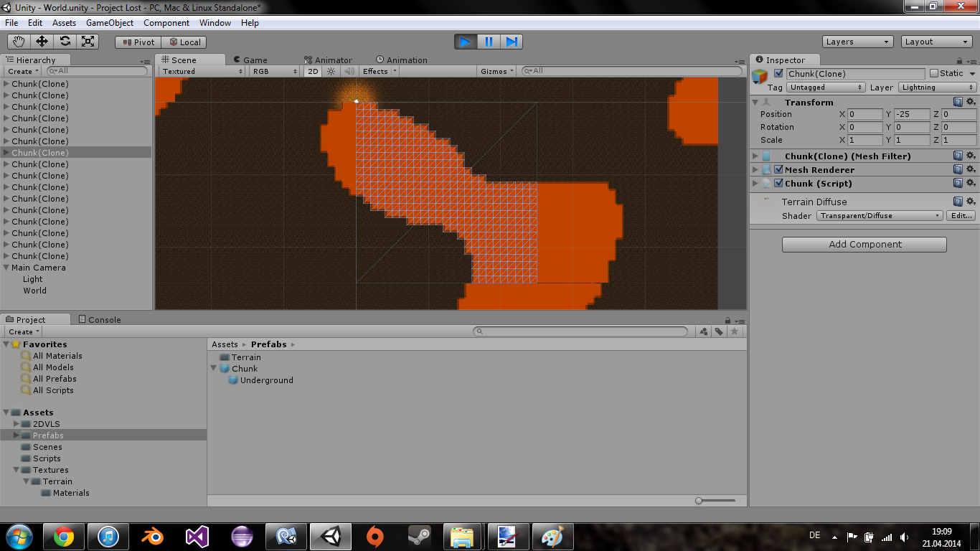Open the Layout dropdown
Screen dimensions: 980x551
point(937,42)
